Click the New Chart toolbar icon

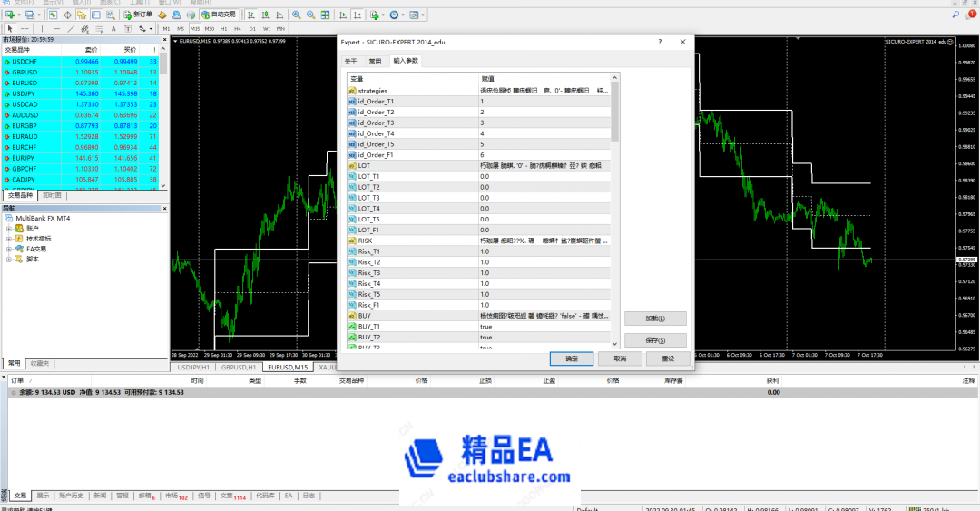pyautogui.click(x=10, y=15)
